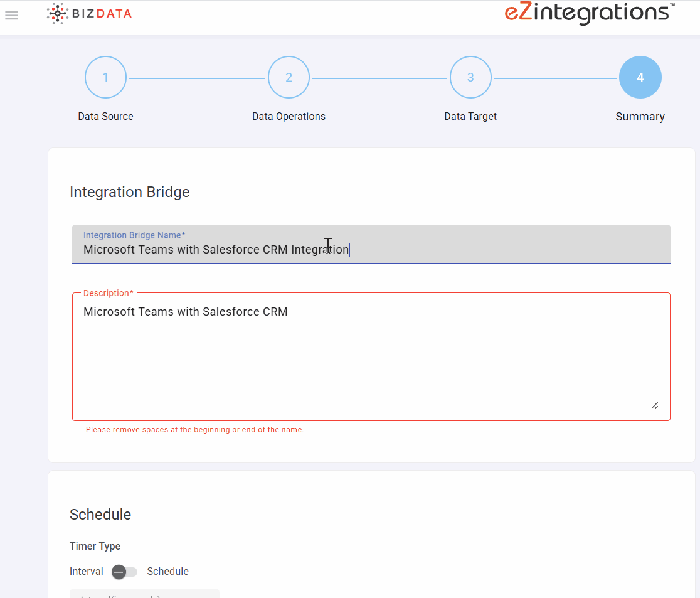
Task: Select the step 3 circle
Action: tap(470, 77)
